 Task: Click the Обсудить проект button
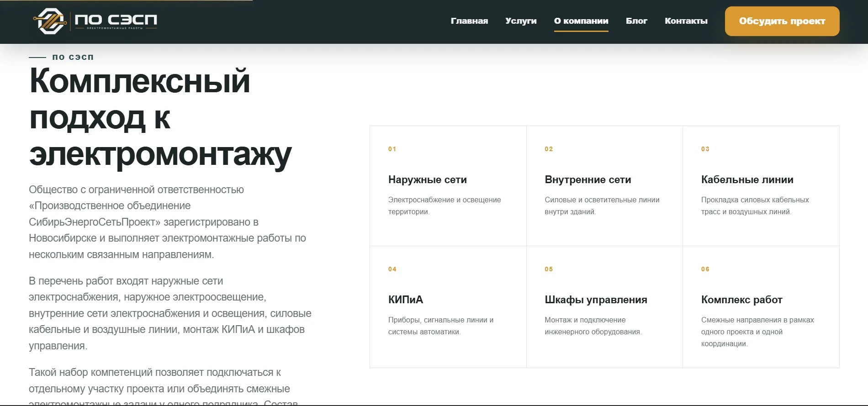pos(782,21)
